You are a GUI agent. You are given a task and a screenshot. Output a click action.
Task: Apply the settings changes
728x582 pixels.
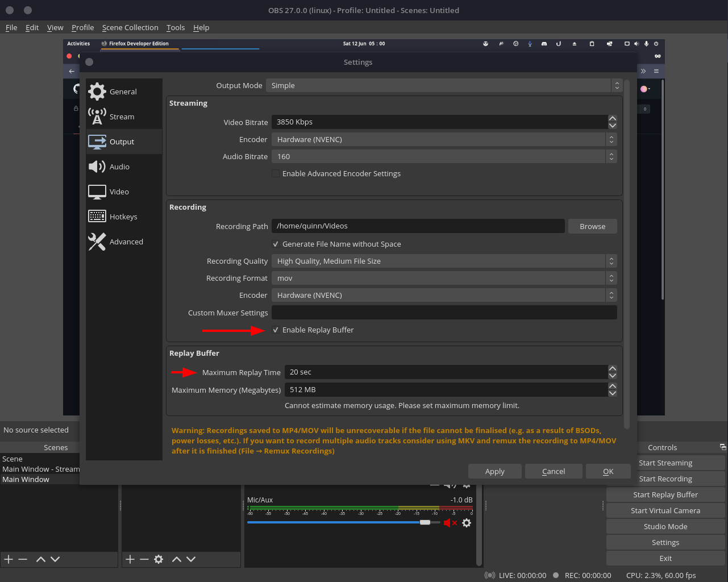tap(494, 471)
